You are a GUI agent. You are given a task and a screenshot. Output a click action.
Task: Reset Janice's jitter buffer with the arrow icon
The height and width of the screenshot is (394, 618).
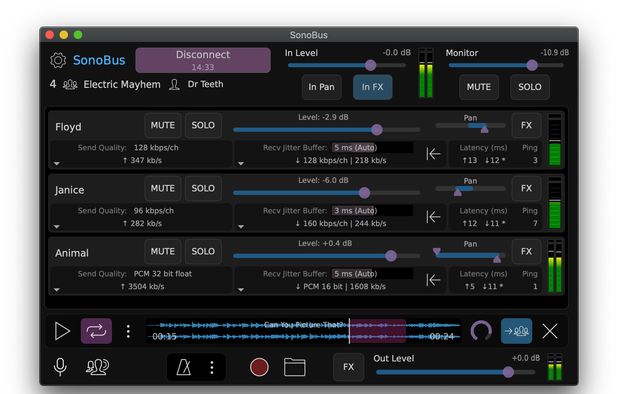coord(433,217)
